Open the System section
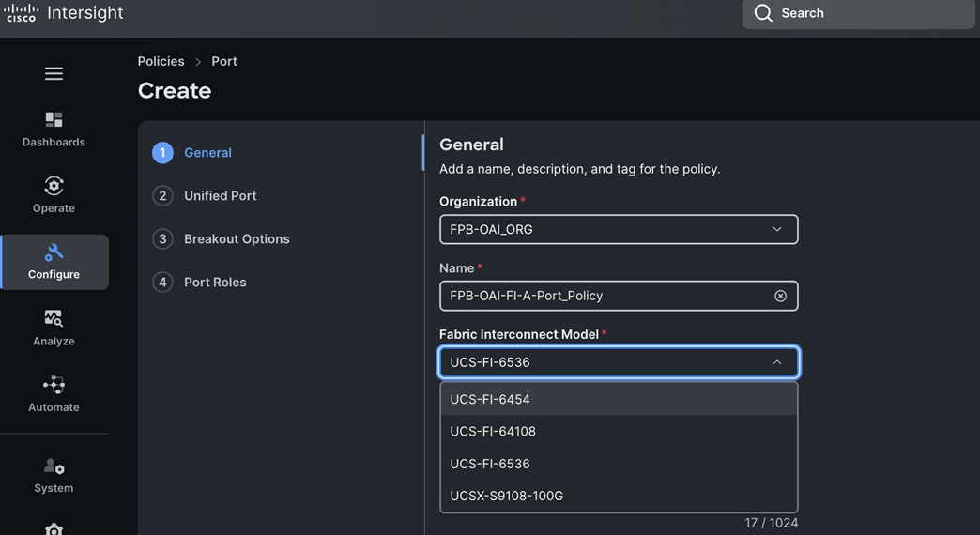This screenshot has height=535, width=980. click(x=54, y=476)
